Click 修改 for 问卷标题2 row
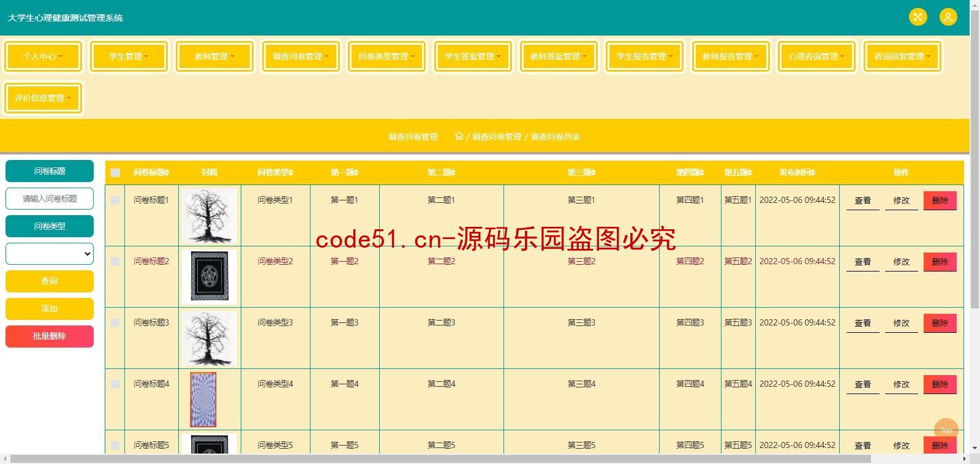 click(x=901, y=262)
